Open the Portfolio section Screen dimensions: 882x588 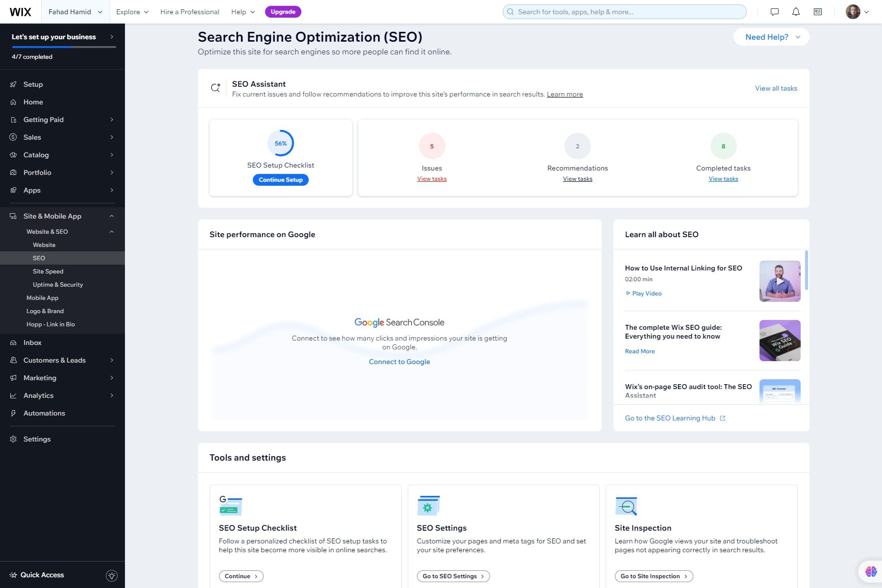coord(37,172)
